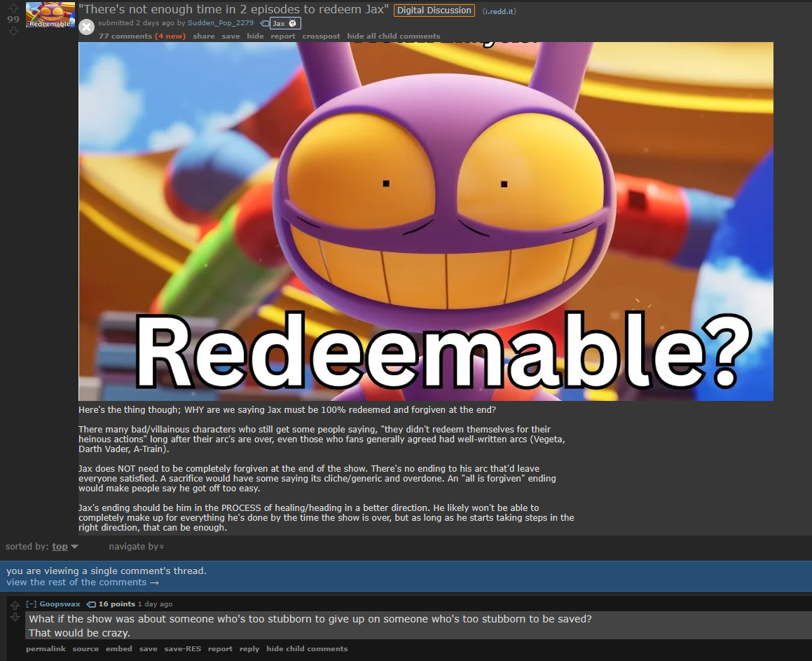Open the 77 comments link
Viewport: 812px width, 661px height.
[125, 36]
